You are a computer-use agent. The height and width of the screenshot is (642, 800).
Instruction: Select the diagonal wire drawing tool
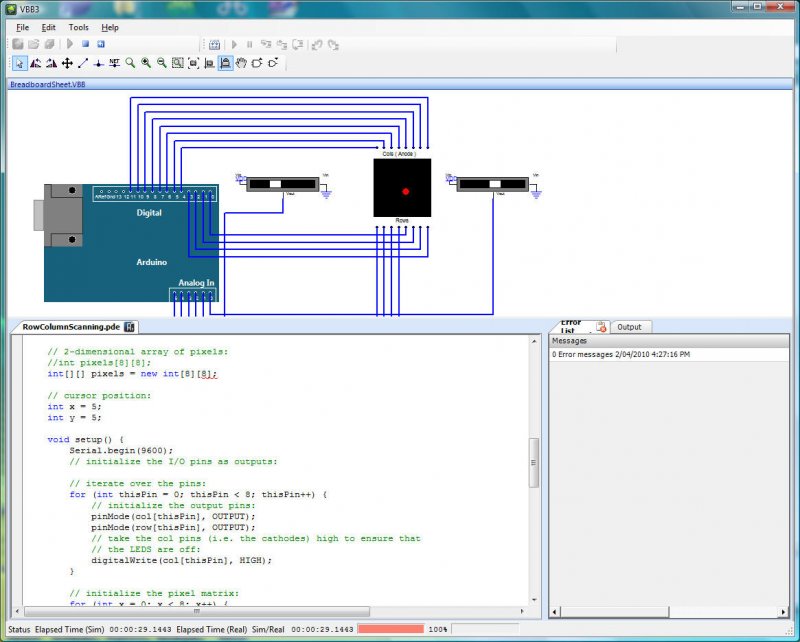coord(83,63)
